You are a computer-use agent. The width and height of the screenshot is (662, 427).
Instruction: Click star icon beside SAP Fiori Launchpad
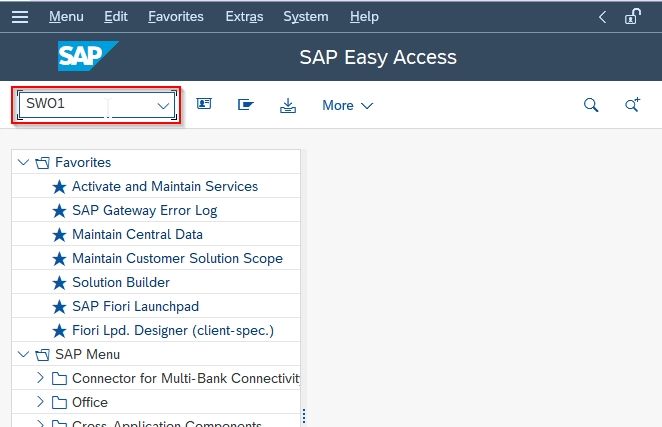[59, 307]
